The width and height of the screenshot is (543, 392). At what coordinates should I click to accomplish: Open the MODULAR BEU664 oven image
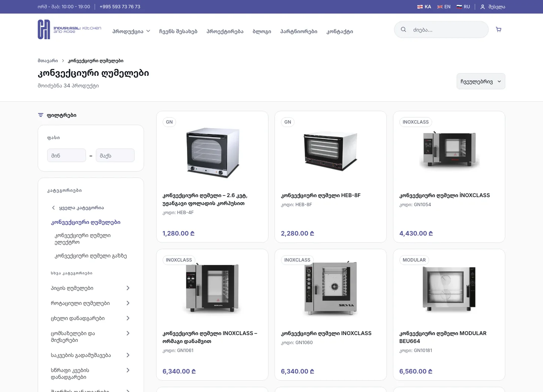[449, 289]
